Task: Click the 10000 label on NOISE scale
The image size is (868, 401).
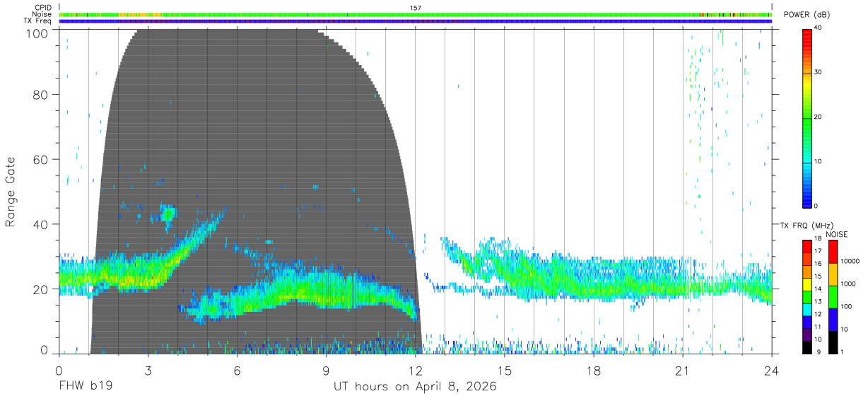Action: tap(850, 261)
